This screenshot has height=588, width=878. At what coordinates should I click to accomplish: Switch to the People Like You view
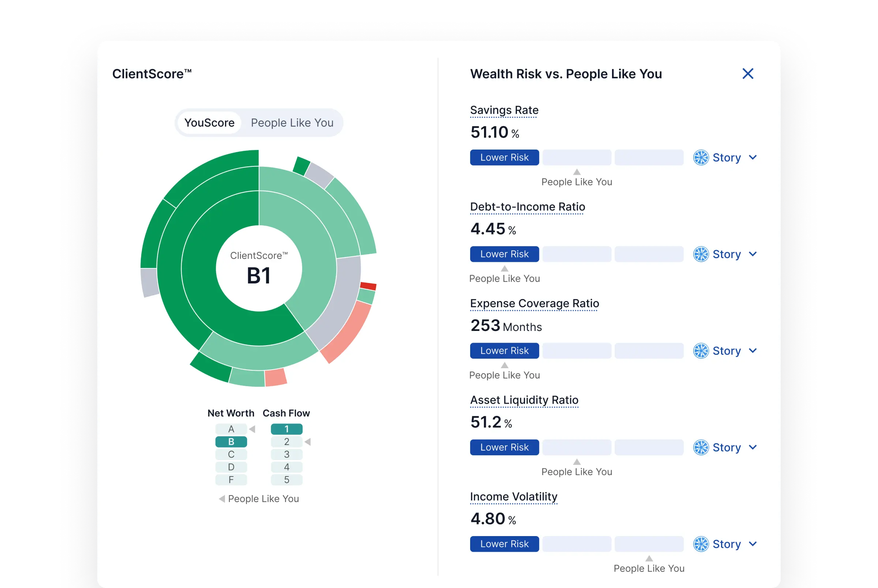pyautogui.click(x=292, y=122)
